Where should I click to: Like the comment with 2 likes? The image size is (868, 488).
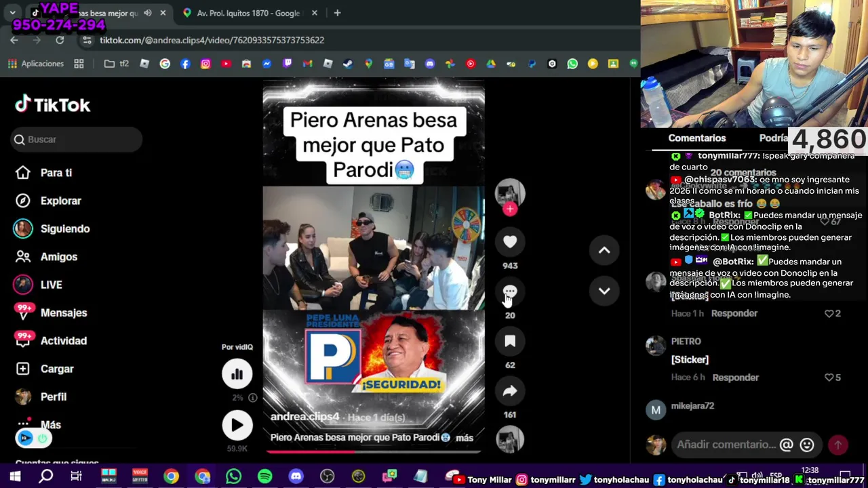pyautogui.click(x=829, y=313)
